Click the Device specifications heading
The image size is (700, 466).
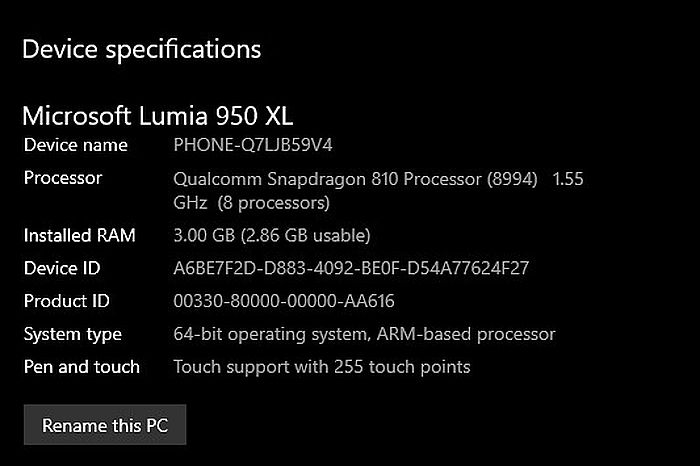coord(141,48)
